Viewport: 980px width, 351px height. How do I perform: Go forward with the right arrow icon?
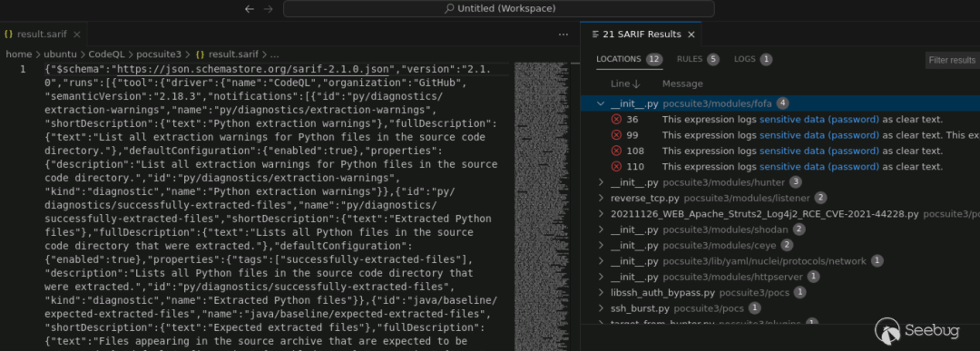[268, 9]
